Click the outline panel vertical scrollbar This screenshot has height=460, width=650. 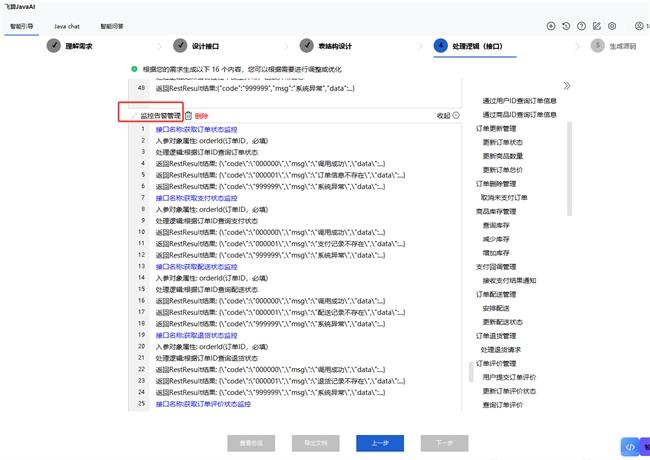tap(570, 169)
